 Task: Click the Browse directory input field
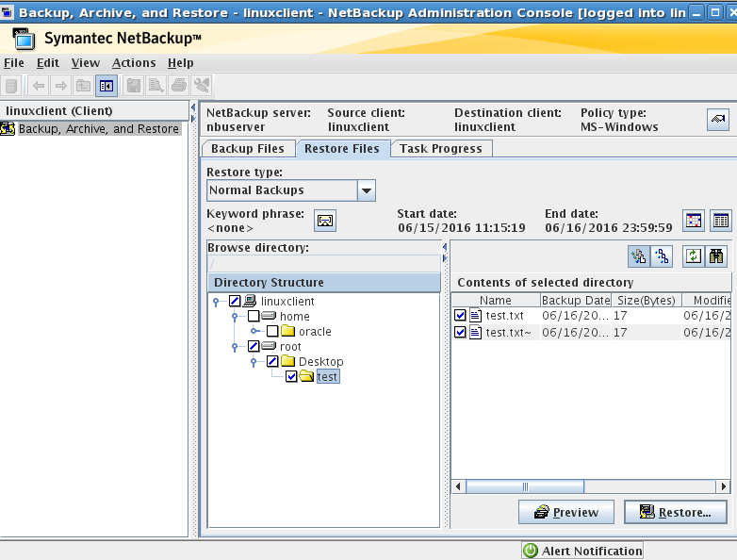tap(323, 264)
